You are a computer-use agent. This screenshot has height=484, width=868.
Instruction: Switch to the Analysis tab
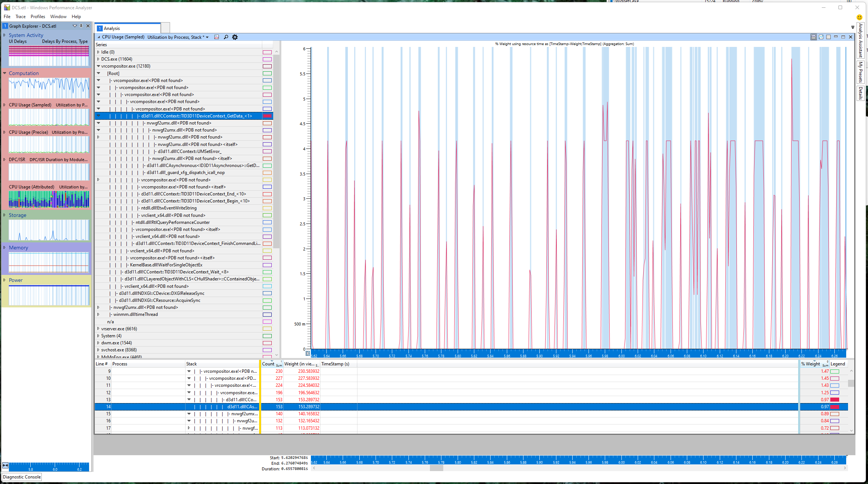point(128,28)
